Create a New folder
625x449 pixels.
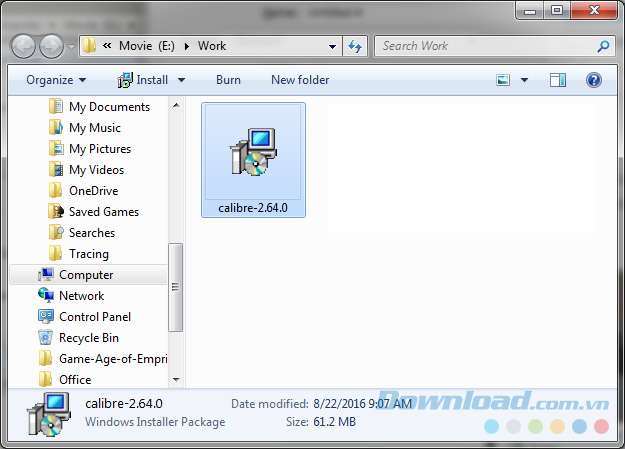[300, 80]
